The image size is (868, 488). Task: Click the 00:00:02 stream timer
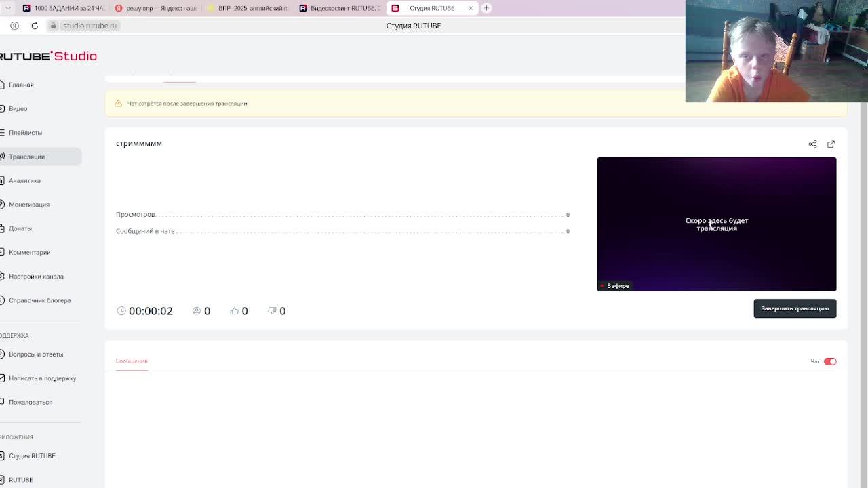(151, 311)
